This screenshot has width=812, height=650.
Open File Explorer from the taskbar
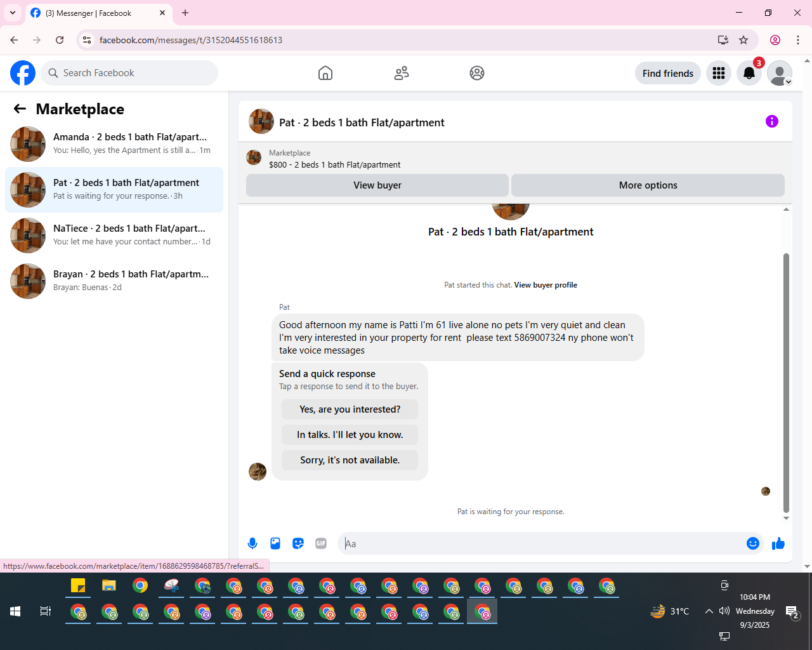tap(109, 586)
